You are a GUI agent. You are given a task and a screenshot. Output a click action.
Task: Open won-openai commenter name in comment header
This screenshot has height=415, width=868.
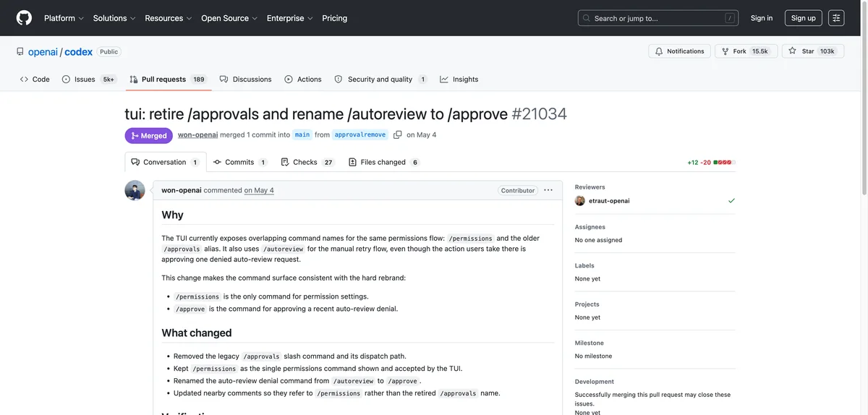tap(181, 190)
